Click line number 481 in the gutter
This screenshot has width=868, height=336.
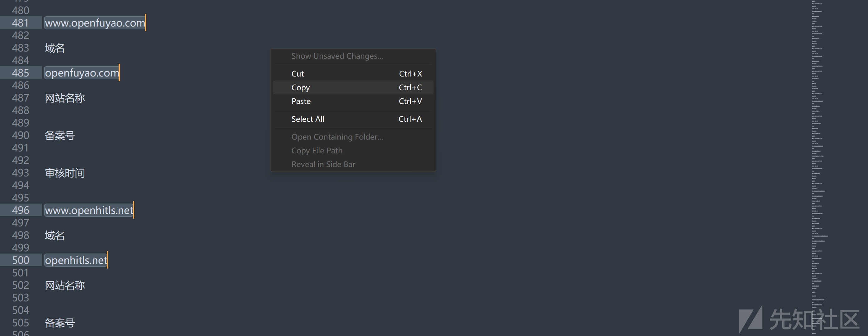coord(20,23)
